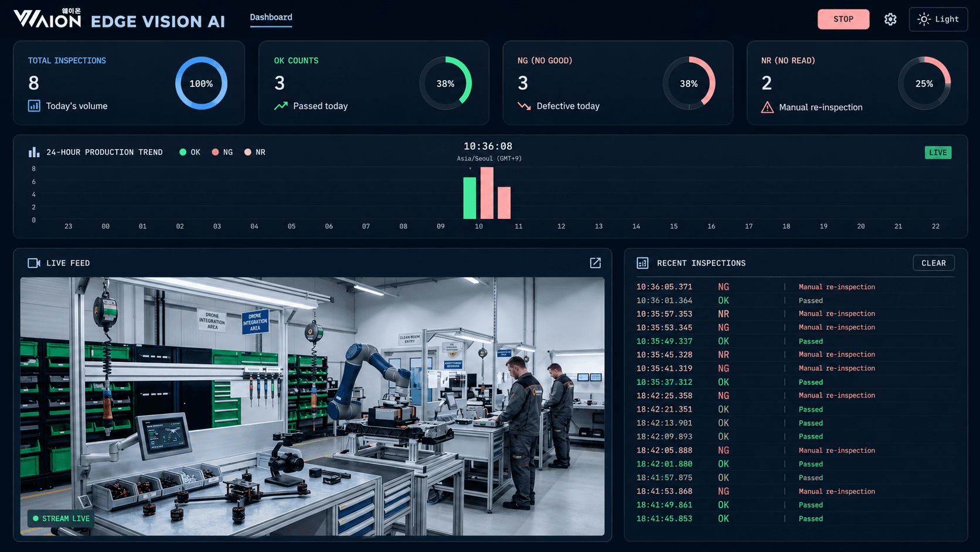Click the Recent Inspections panel icon
Screen dimensions: 980x552
pyautogui.click(x=642, y=263)
